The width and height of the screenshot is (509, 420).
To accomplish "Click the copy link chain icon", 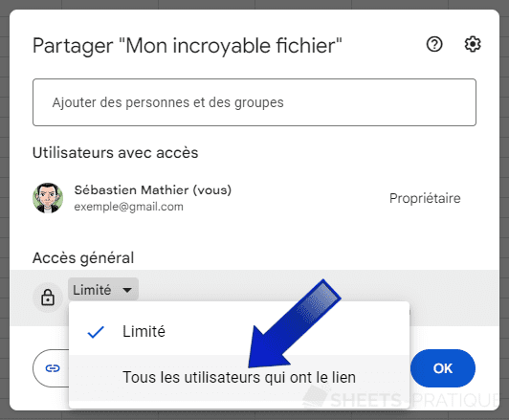I will pos(53,368).
